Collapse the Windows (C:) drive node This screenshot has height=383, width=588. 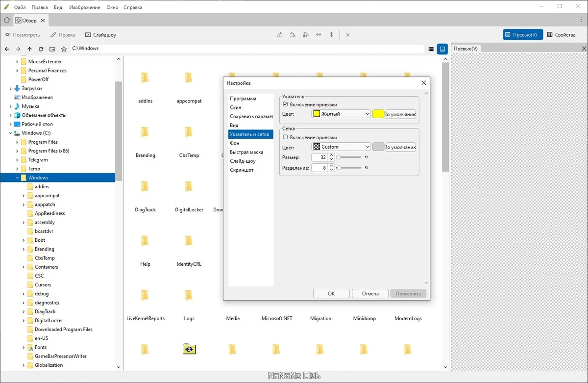(10, 133)
